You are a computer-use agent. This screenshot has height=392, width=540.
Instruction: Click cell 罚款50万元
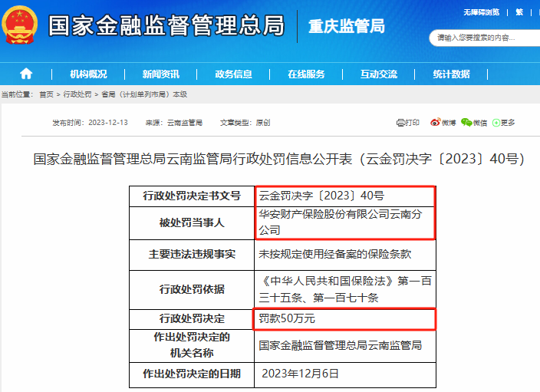point(345,319)
